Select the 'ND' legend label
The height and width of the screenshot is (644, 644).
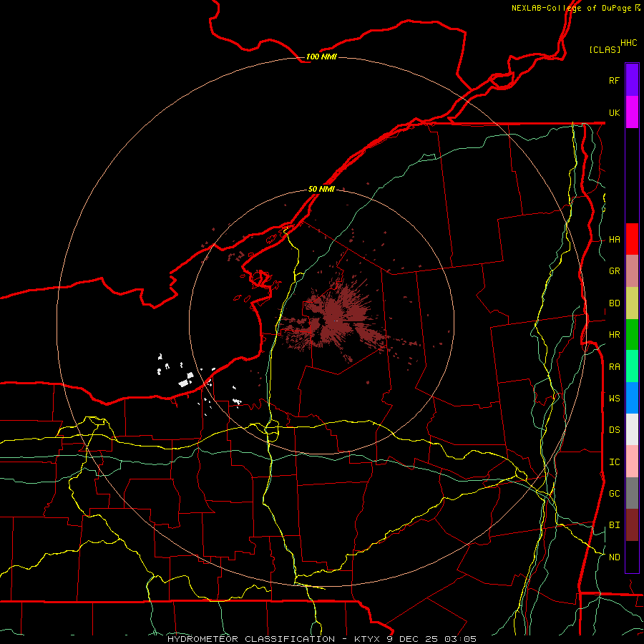tap(614, 557)
